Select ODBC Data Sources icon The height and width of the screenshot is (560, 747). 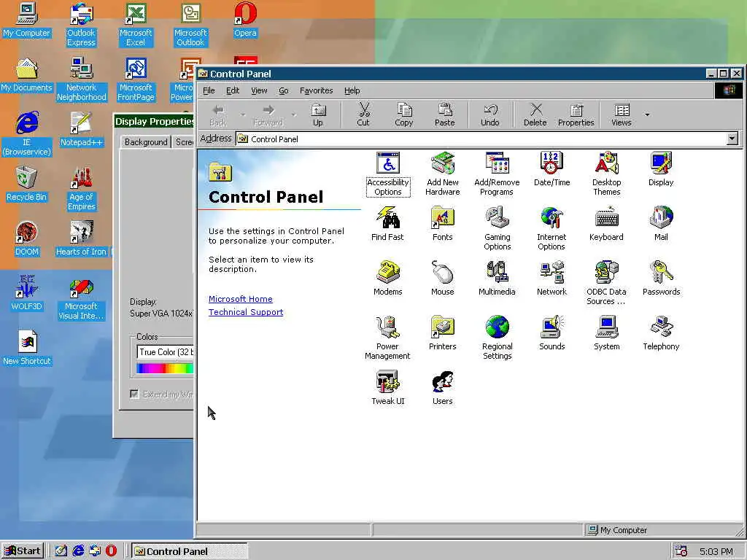coord(606,284)
